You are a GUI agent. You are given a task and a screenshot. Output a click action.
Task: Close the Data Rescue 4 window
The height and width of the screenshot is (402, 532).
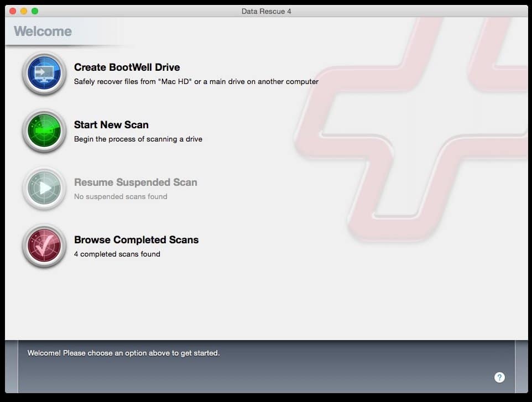[13, 11]
